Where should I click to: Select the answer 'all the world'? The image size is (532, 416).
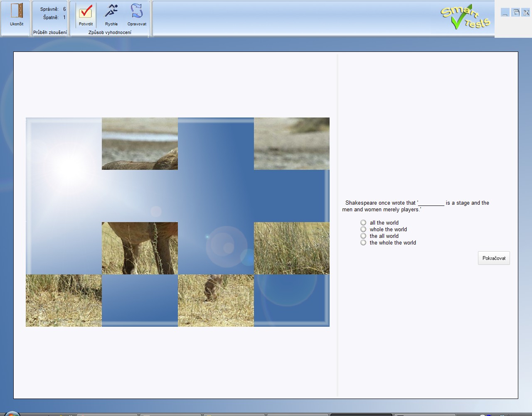coord(363,223)
